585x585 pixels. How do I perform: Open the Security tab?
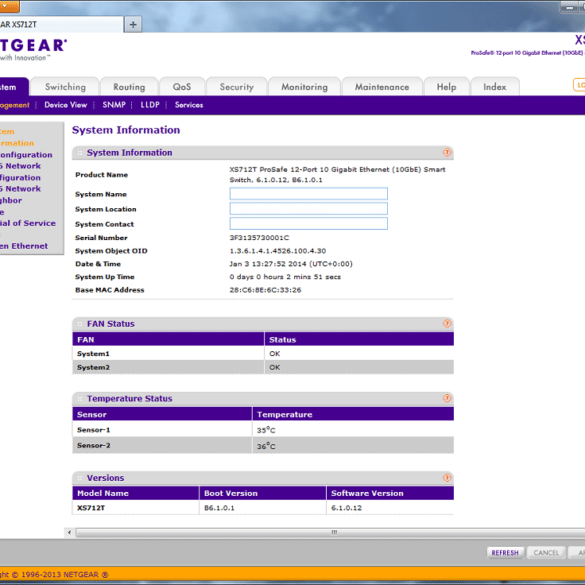pyautogui.click(x=237, y=87)
